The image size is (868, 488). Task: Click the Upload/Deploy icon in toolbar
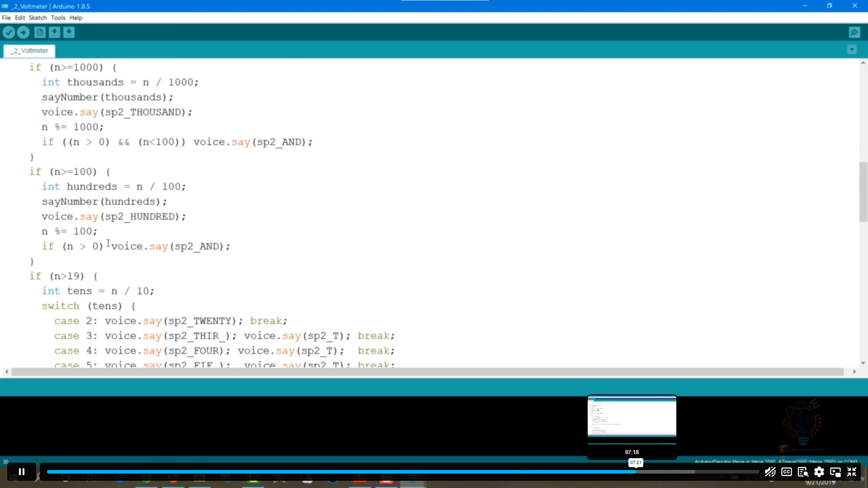23,32
